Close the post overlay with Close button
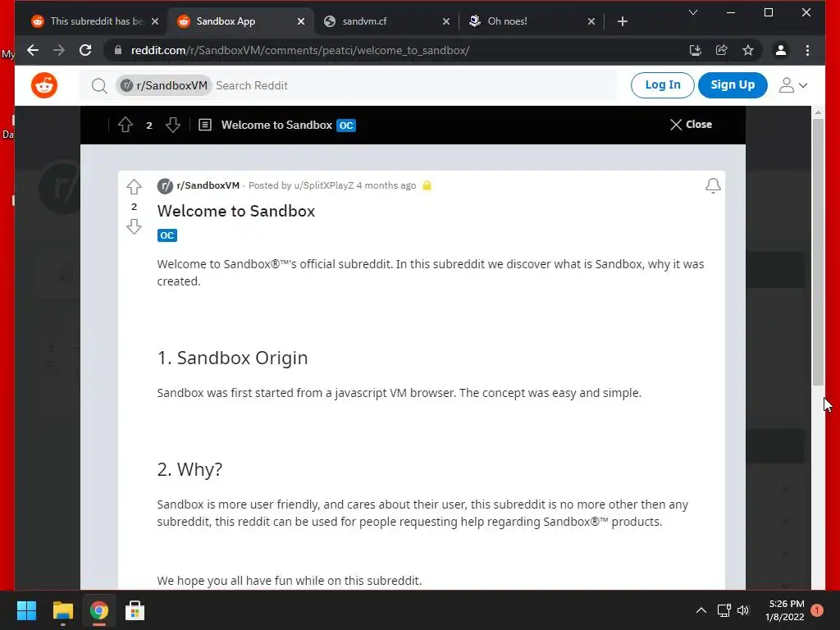 pyautogui.click(x=691, y=125)
